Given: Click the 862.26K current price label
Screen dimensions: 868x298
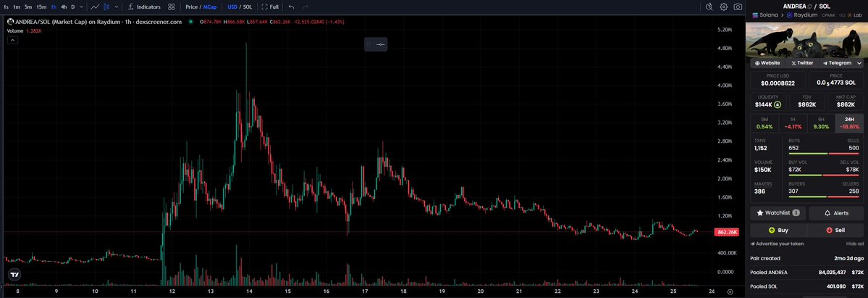Looking at the screenshot, I should [727, 232].
